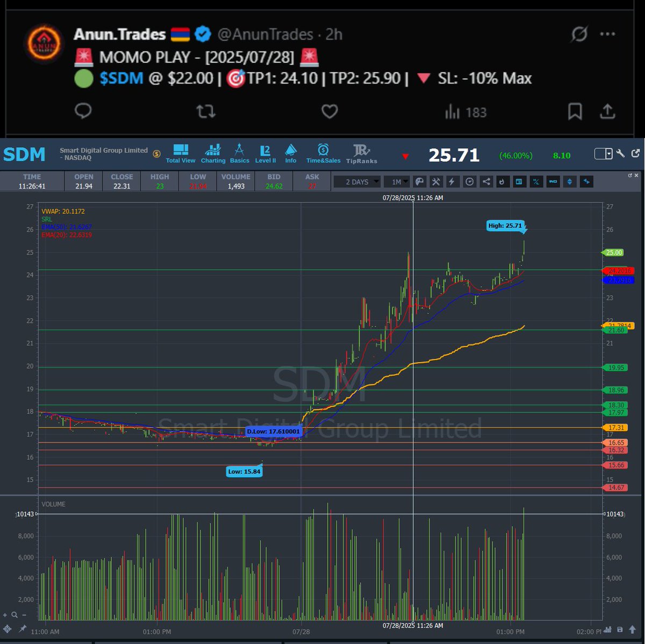The height and width of the screenshot is (644, 645).
Task: Click the VOLUME pane label
Action: [x=53, y=504]
